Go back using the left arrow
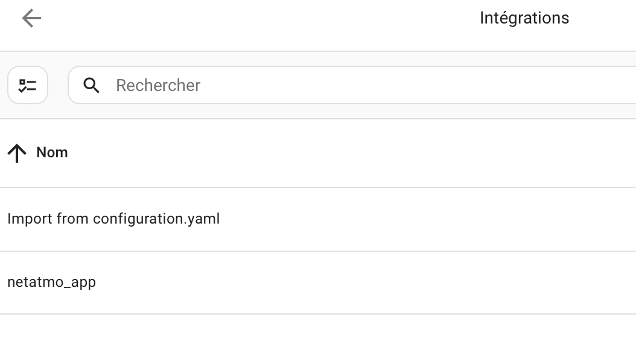 [31, 19]
